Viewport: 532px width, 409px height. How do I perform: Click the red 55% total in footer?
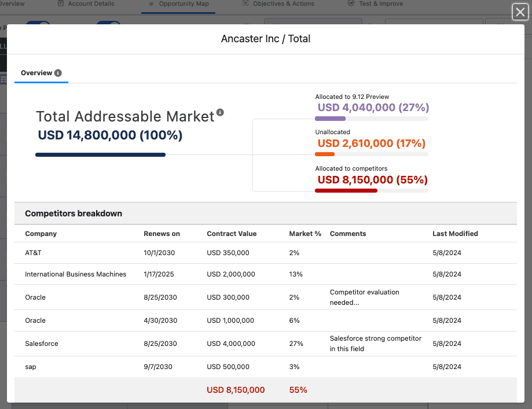click(298, 390)
